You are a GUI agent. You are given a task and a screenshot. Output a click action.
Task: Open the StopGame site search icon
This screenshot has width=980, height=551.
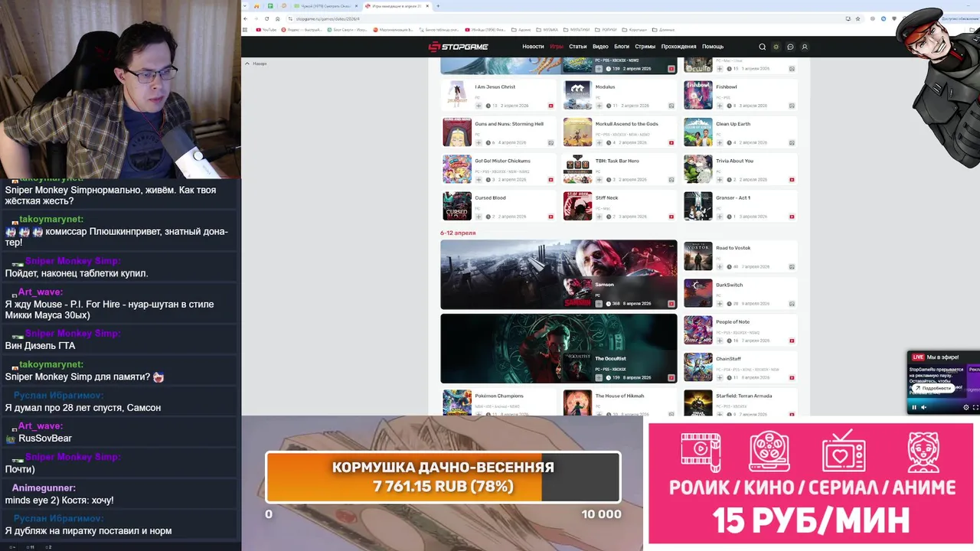762,47
